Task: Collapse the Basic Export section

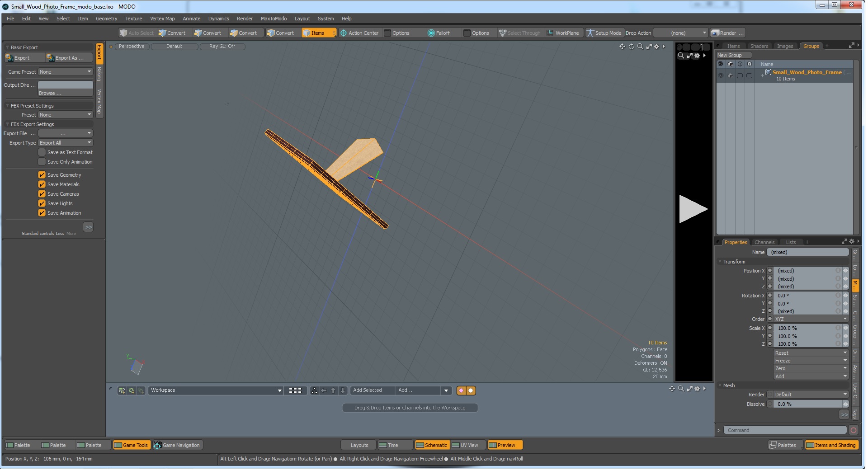Action: pyautogui.click(x=8, y=47)
